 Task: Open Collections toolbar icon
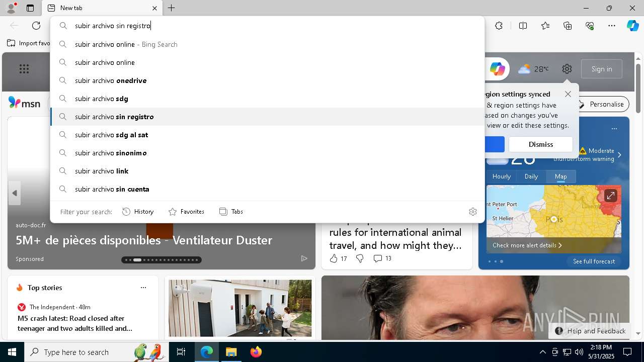coord(568,26)
